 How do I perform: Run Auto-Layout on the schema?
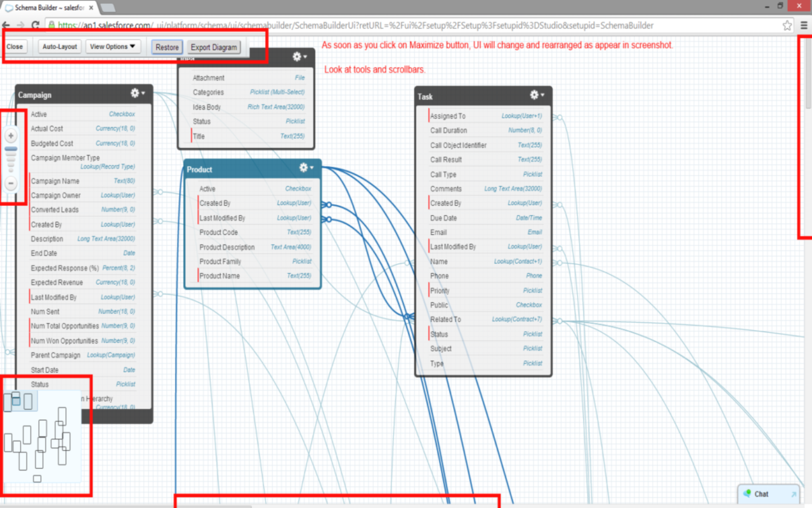[60, 47]
